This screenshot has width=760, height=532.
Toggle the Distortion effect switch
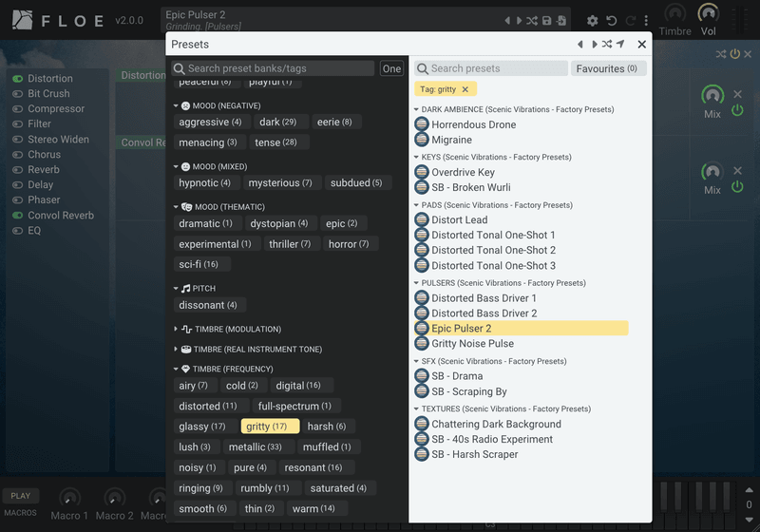18,79
